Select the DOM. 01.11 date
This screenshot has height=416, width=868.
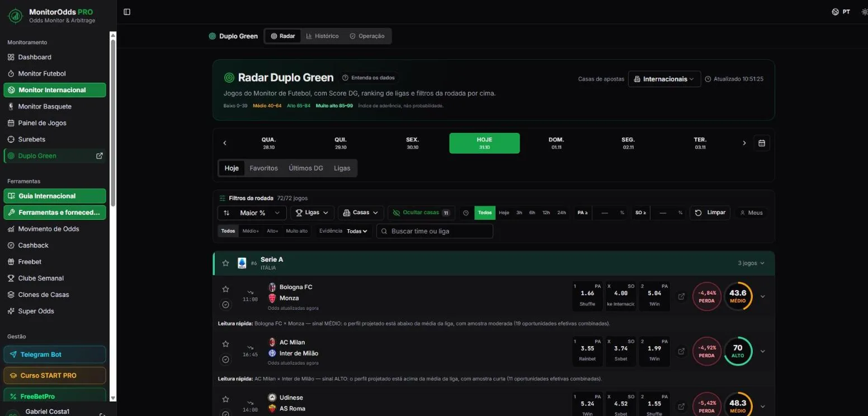click(556, 143)
